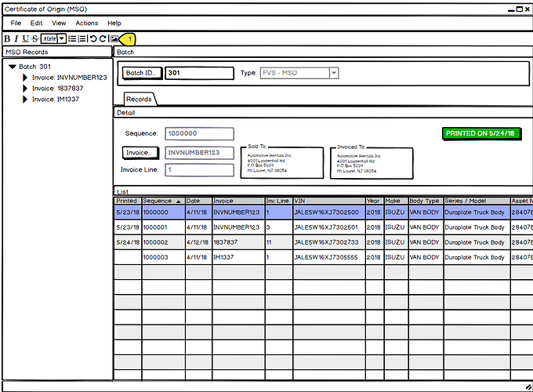Viewport: 533px width, 392px height.
Task: Toggle underline formatting in toolbar
Action: [x=26, y=38]
